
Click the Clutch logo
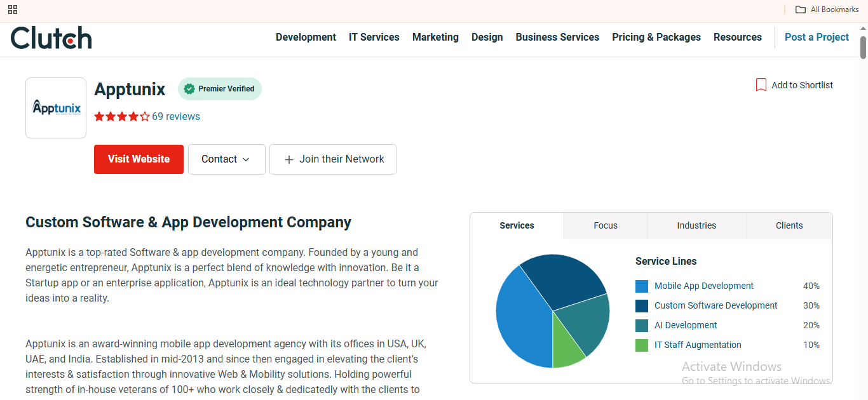pyautogui.click(x=51, y=38)
